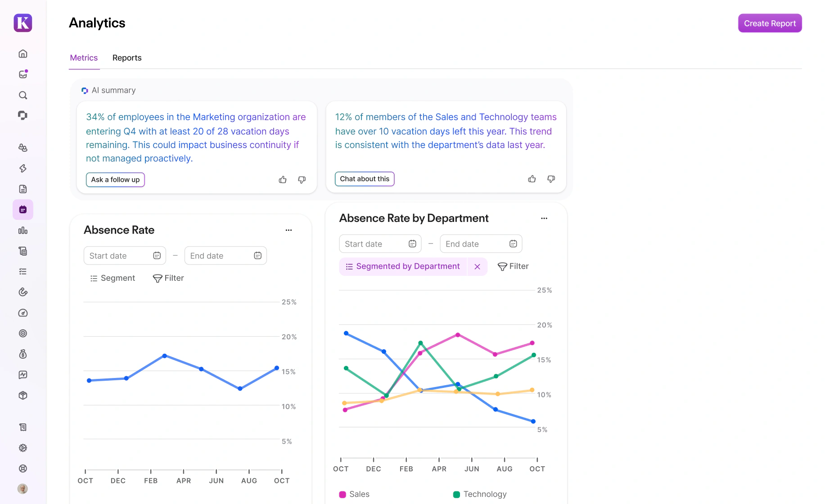Remove the Segmented by Department segment
The height and width of the screenshot is (504, 825).
point(478,266)
